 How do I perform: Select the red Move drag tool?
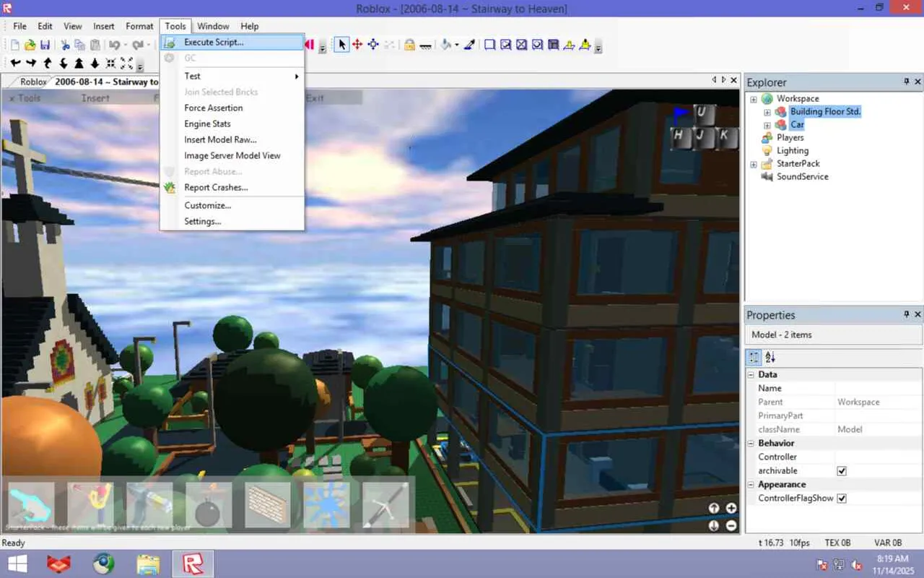pos(357,45)
